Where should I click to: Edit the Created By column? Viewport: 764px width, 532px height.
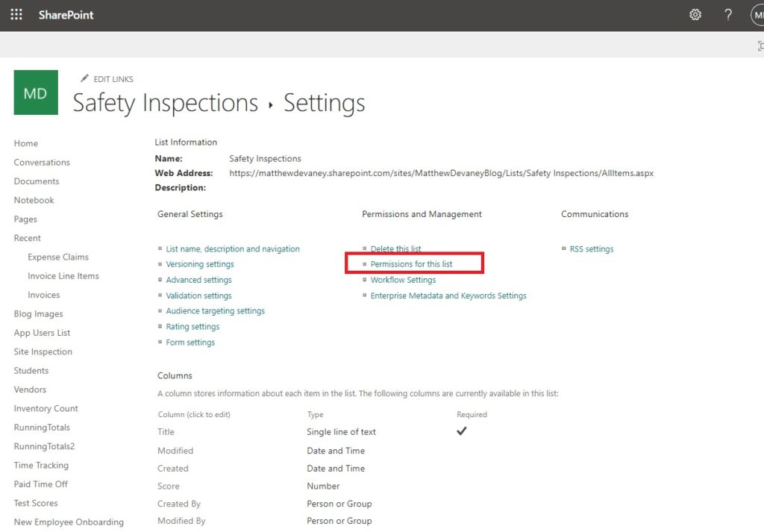(x=179, y=504)
